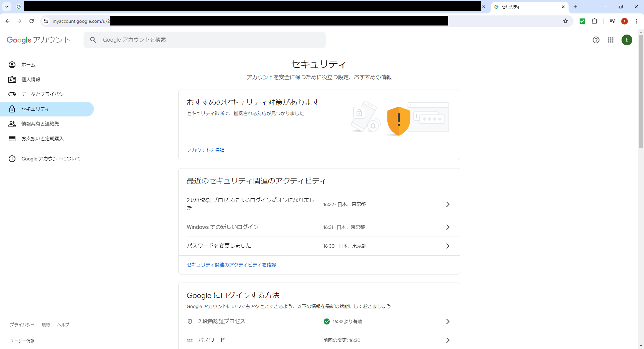Open the media controls icon in the toolbar

pyautogui.click(x=612, y=21)
